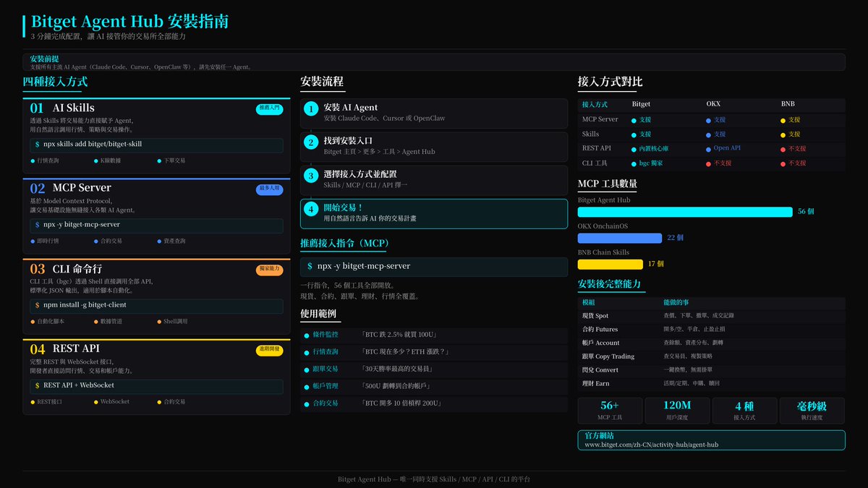Screen dimensions: 868x488
Task: Open the www.bitget.com agent-hub website link
Action: pos(651,445)
